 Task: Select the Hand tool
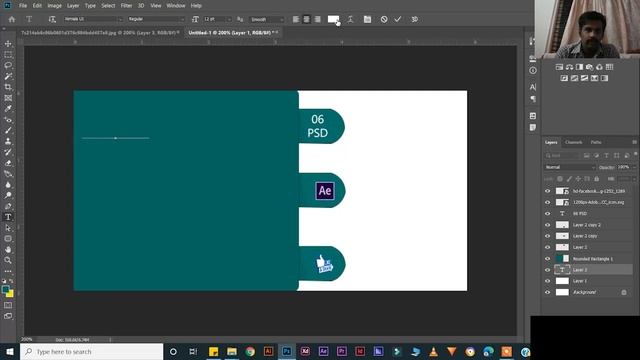pos(8,249)
